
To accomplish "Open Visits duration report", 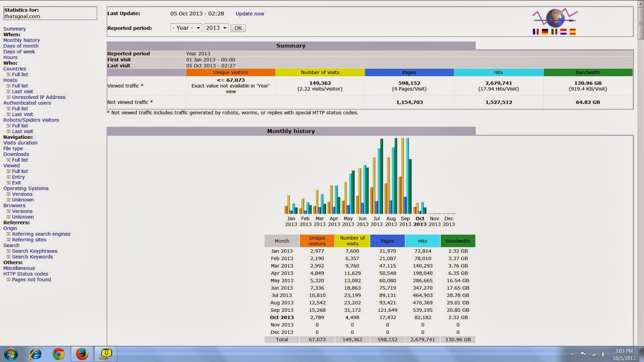I will pos(21,143).
